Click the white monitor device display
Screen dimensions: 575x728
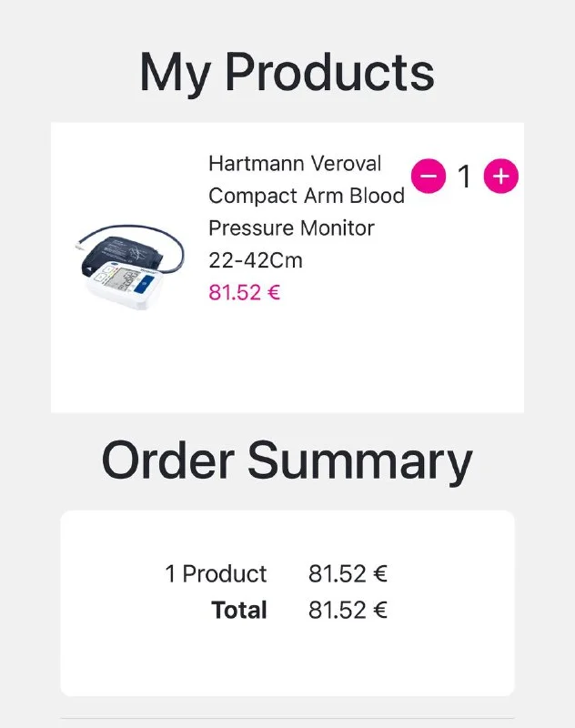127,284
